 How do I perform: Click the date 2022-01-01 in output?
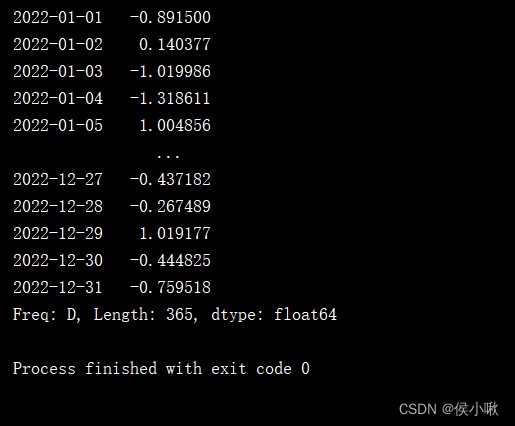pos(58,17)
